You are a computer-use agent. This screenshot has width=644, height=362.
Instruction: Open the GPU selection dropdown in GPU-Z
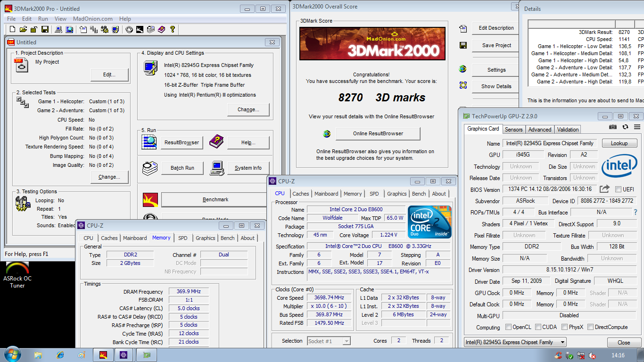click(x=515, y=342)
